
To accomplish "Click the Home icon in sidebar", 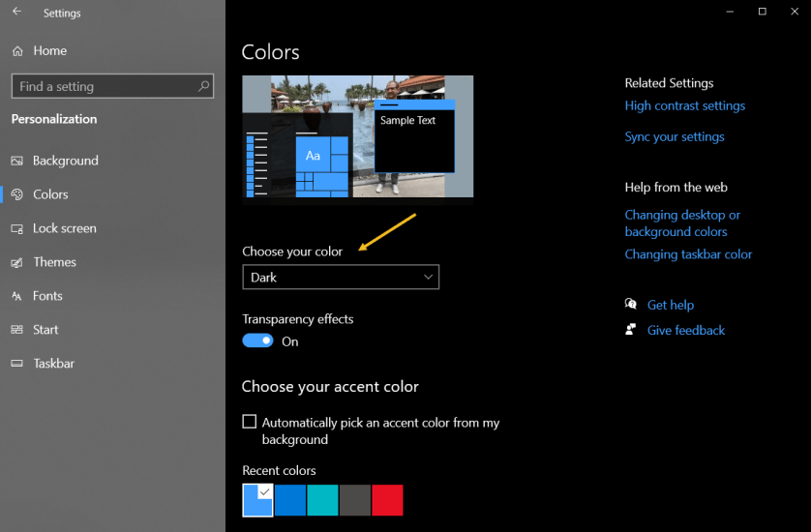I will tap(17, 50).
